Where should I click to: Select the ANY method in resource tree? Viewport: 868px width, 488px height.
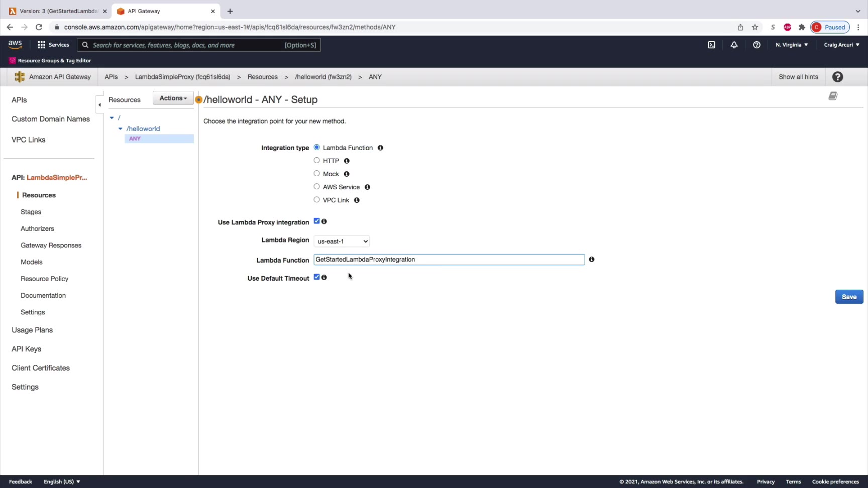[159, 139]
